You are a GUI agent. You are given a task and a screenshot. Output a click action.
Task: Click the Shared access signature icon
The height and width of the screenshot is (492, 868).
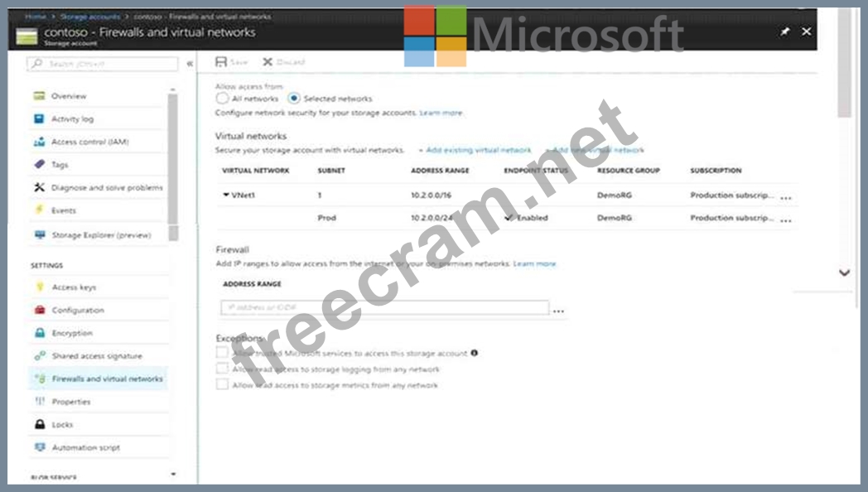[40, 355]
